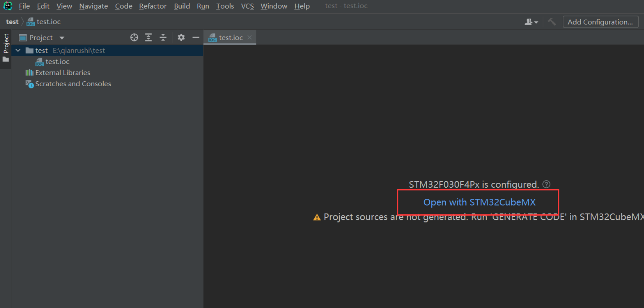This screenshot has width=644, height=308.
Task: Click the yellow warning triangle icon
Action: click(x=317, y=217)
